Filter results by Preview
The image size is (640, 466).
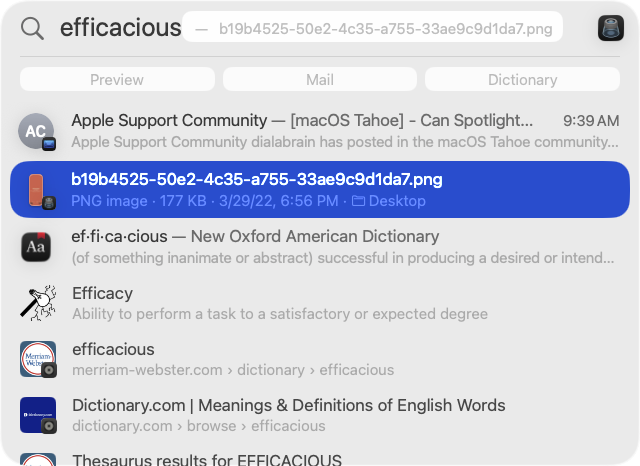coord(117,79)
